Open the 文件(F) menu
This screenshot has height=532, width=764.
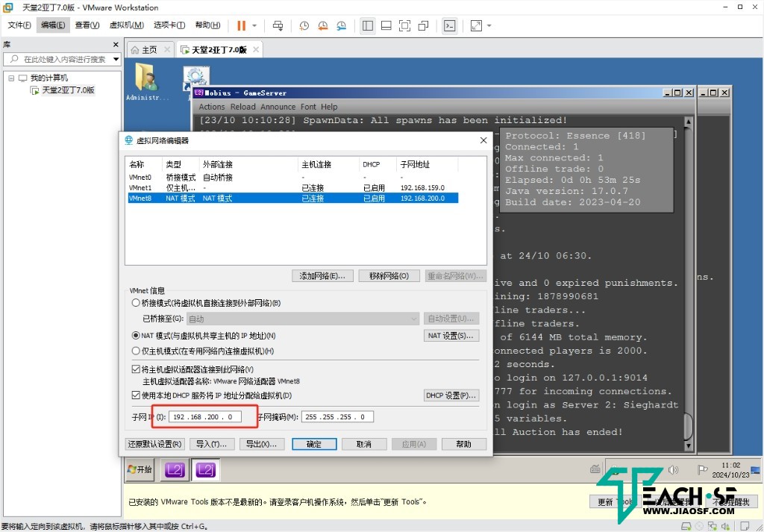pyautogui.click(x=19, y=25)
